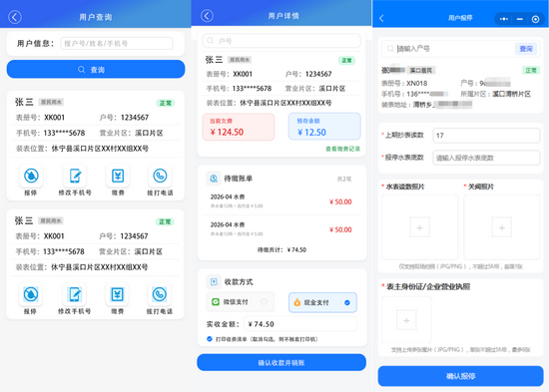Image resolution: width=549 pixels, height=392 pixels.
Task: Click the magnifier icon in 请输入户号 field
Action: (390, 49)
